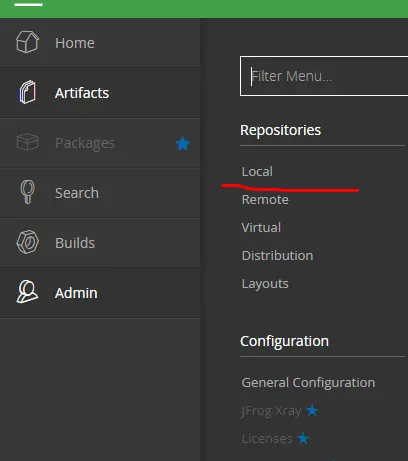408x461 pixels.
Task: Click the blue star next to Licenses
Action: tap(303, 438)
